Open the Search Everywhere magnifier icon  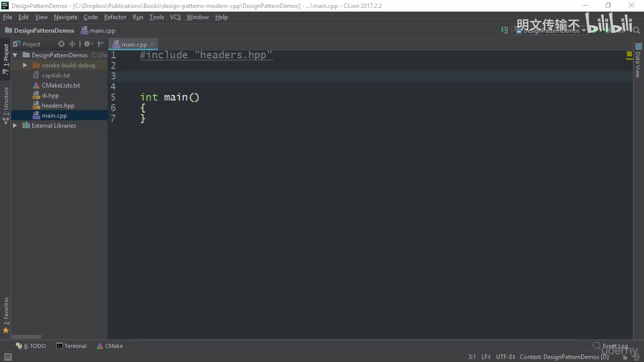tap(636, 31)
